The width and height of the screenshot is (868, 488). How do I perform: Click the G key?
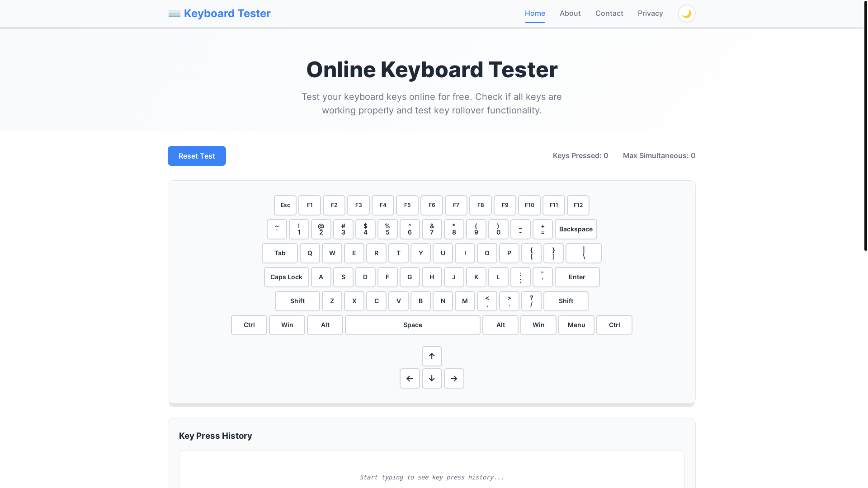pyautogui.click(x=410, y=277)
